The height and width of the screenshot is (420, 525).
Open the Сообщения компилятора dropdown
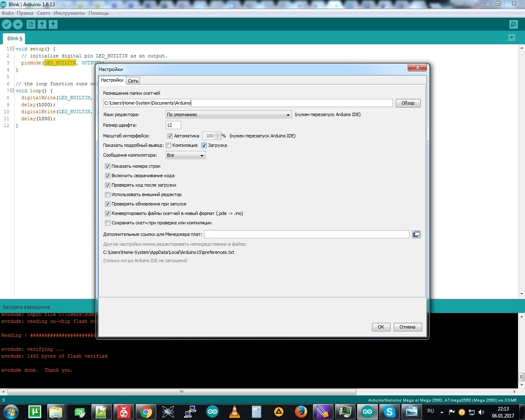(x=185, y=155)
